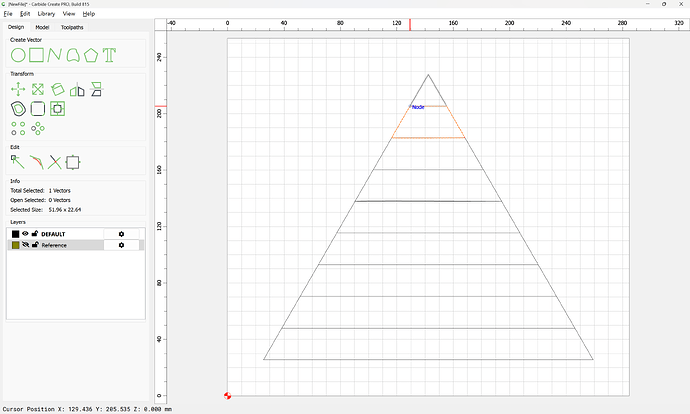
Task: Activate the Move transform tool
Action: click(x=18, y=89)
